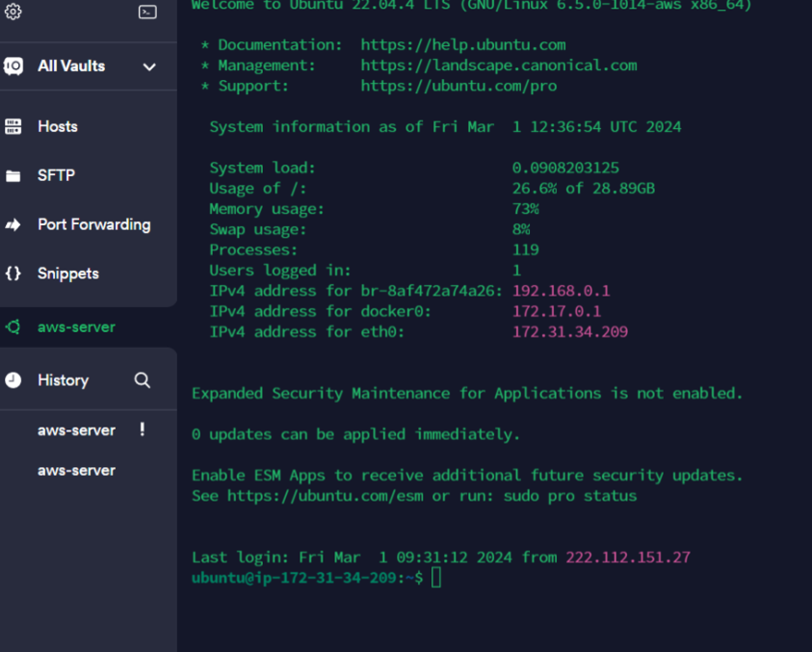The height and width of the screenshot is (652, 812).
Task: Click the vault safe icon beside All Vaults
Action: coord(13,66)
